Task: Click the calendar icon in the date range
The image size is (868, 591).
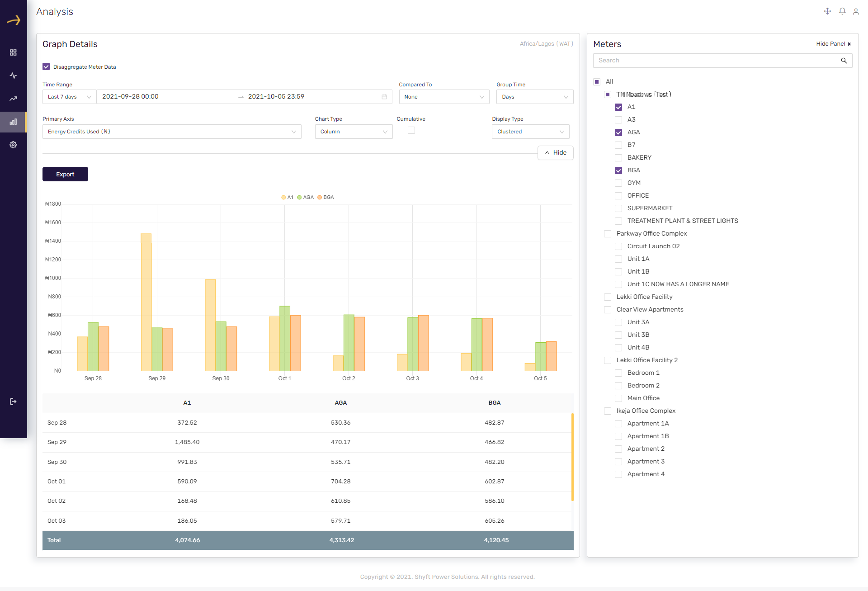Action: click(384, 97)
